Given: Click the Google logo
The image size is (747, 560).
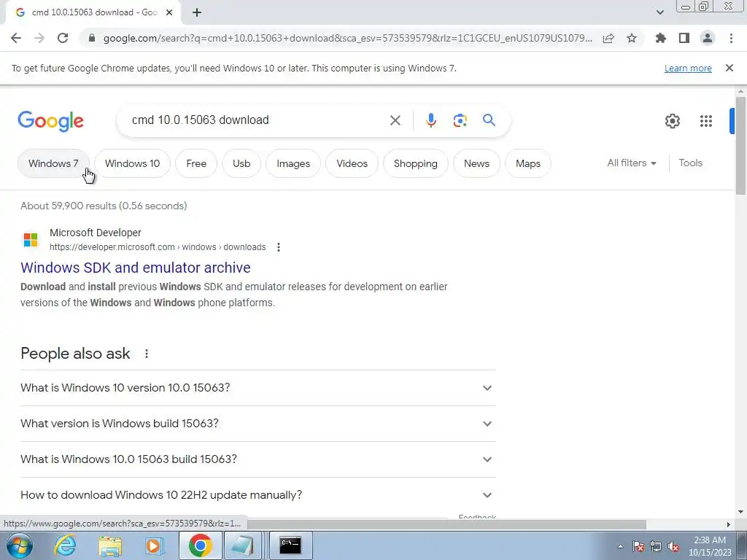Looking at the screenshot, I should pos(50,121).
